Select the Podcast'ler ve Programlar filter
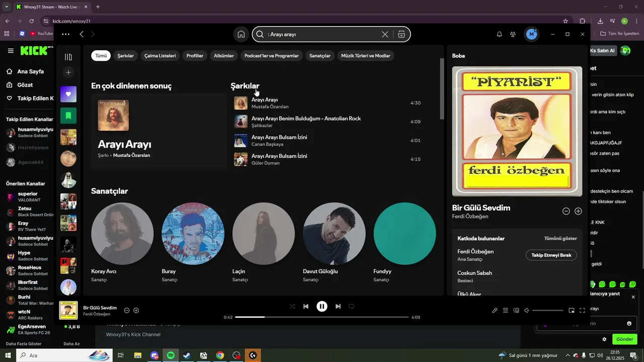 coord(271,56)
